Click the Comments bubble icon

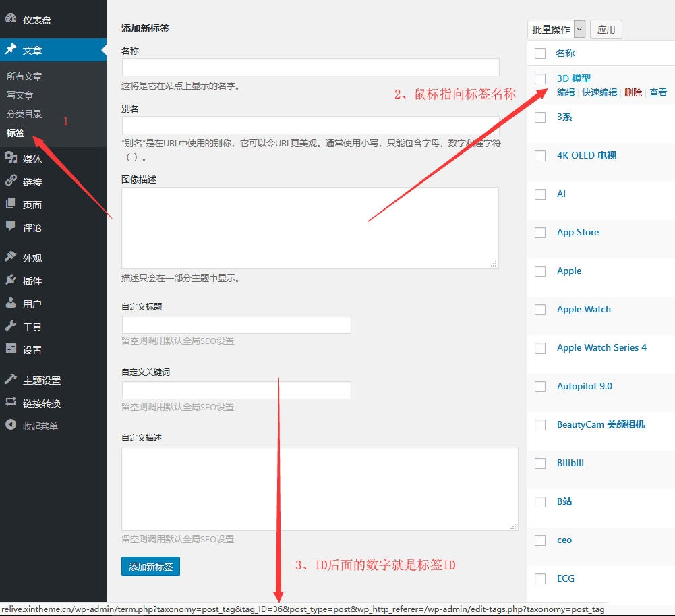(x=11, y=227)
